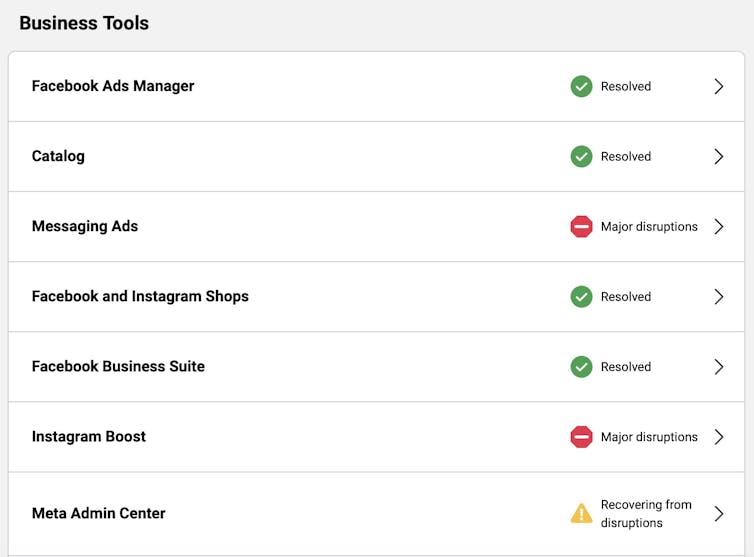This screenshot has height=557, width=754.
Task: Open the Facebook Ads Manager entry
Action: coord(113,86)
